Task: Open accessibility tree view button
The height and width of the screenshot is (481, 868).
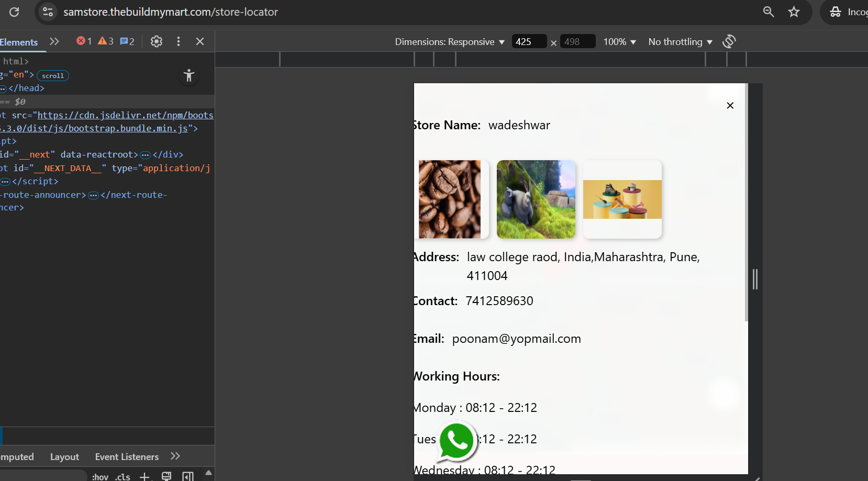Action: 189,76
